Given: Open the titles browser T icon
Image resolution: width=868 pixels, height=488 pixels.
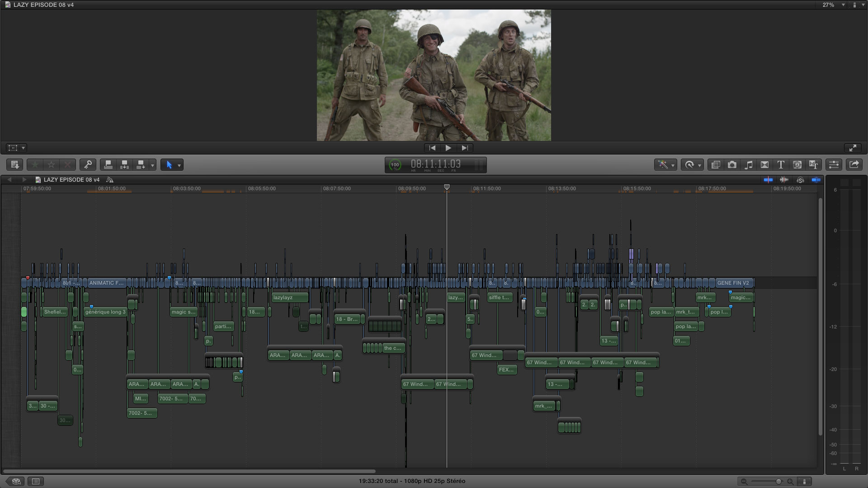Looking at the screenshot, I should click(x=781, y=165).
